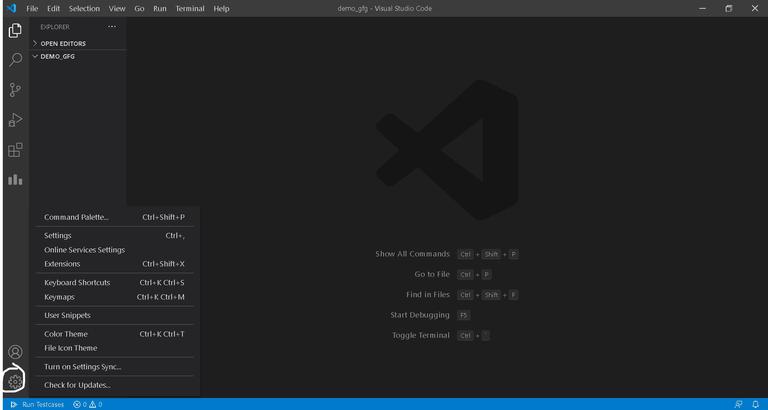Open the Help menu
Screen dimensions: 768x410
(x=221, y=9)
